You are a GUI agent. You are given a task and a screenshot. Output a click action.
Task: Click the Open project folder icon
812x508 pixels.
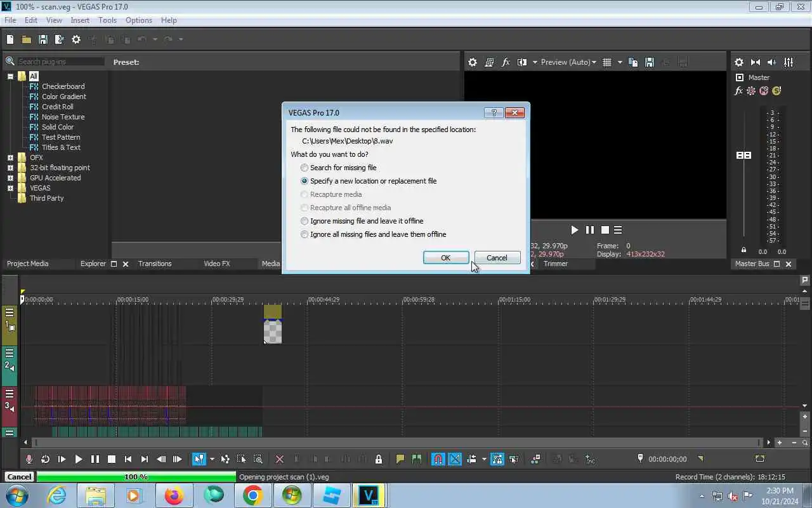click(27, 39)
